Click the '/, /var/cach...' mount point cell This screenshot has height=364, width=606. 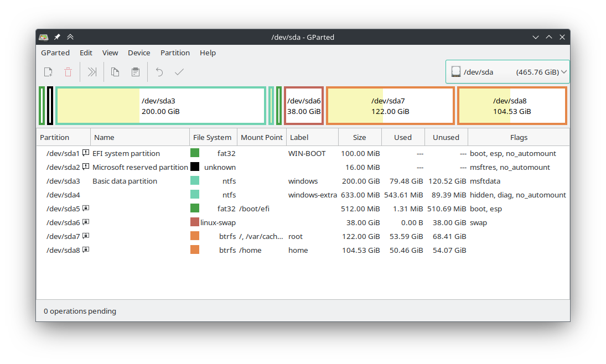[x=261, y=236]
